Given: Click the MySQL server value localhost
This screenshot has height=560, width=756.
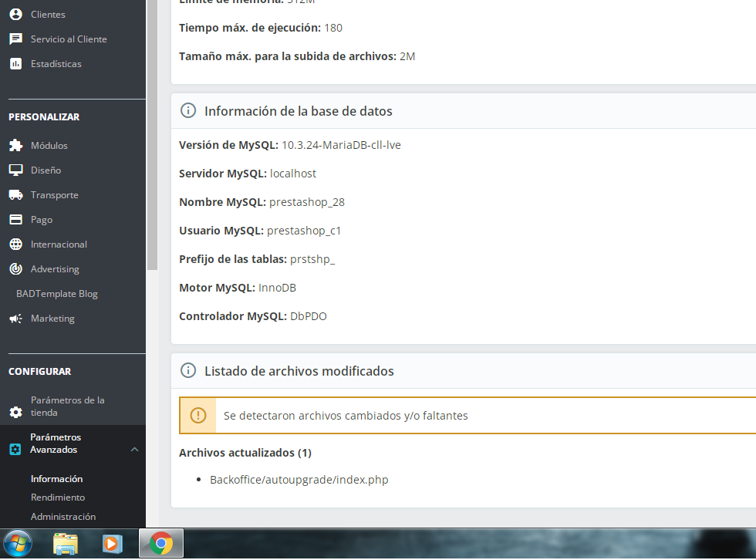Looking at the screenshot, I should click(293, 174).
